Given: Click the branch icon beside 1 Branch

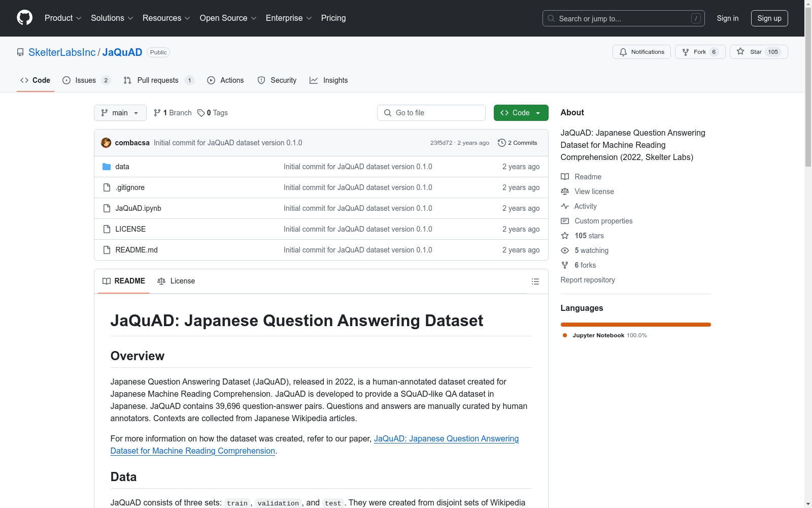Looking at the screenshot, I should click(x=157, y=113).
